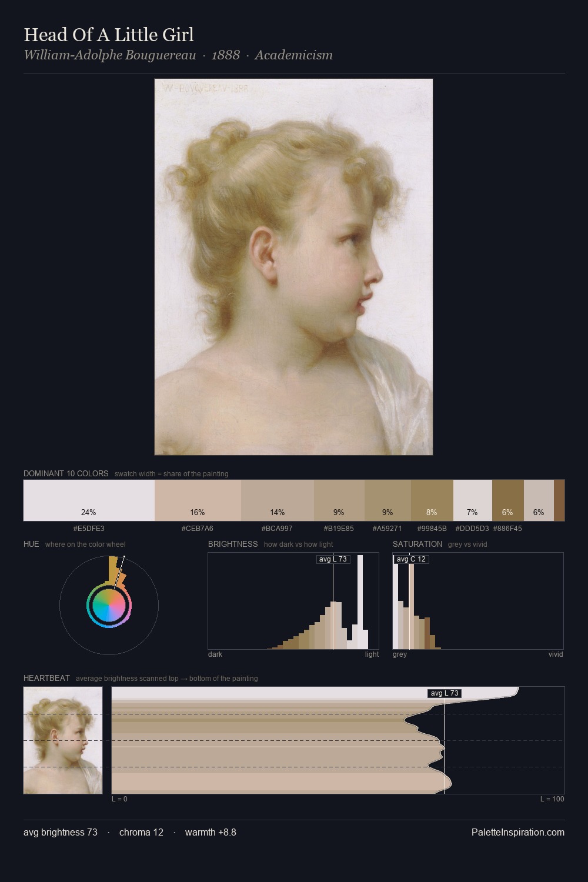Click the heartbeat brightness scan chart

338,740
